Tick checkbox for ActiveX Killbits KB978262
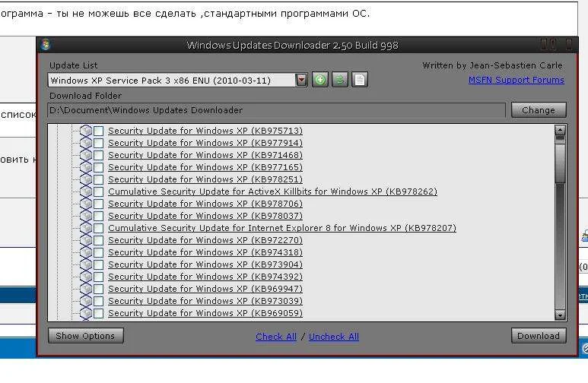Image resolution: width=588 pixels, height=383 pixels. pyautogui.click(x=99, y=191)
